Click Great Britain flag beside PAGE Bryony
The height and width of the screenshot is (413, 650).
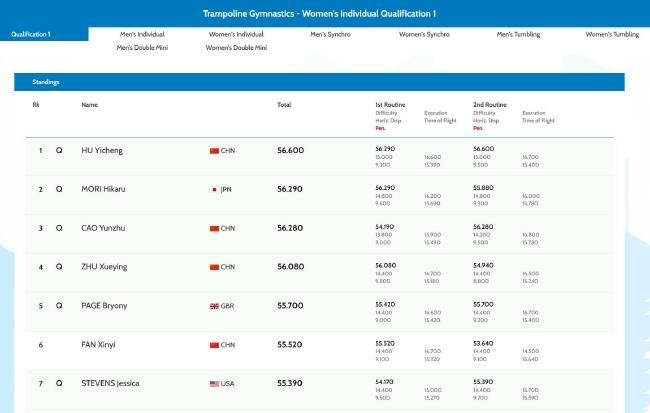(x=214, y=306)
